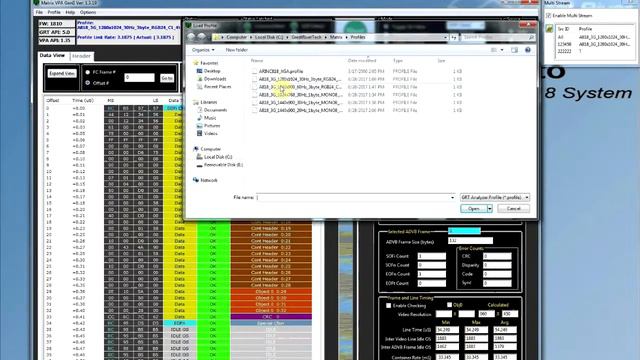Select Removable Disk (E:) in sidebar
640x360 pixels.
[x=223, y=164]
